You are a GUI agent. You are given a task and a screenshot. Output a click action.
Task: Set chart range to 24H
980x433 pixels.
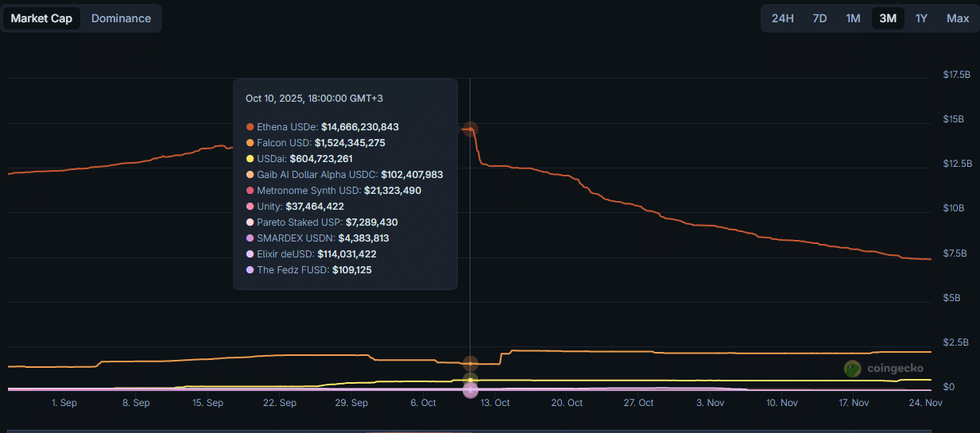(x=782, y=18)
